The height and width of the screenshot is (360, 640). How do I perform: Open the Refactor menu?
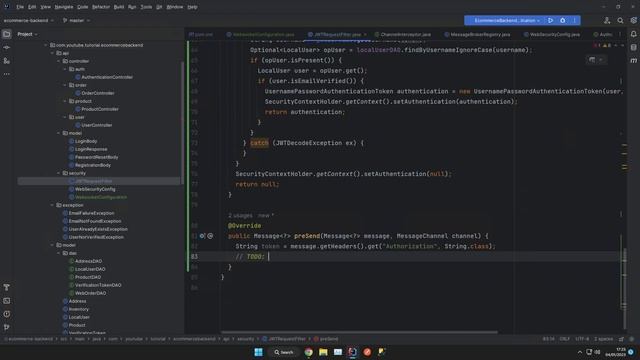click(x=101, y=7)
